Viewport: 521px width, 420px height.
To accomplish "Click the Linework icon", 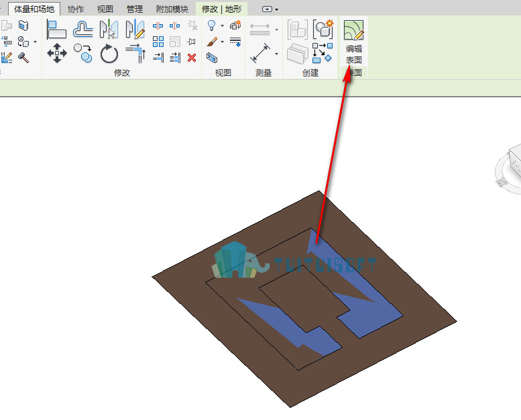I will [x=235, y=42].
